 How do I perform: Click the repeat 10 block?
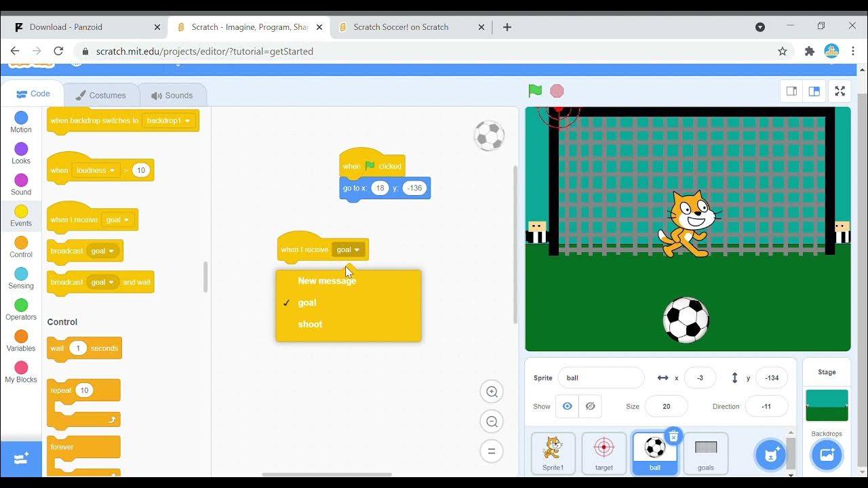click(83, 405)
